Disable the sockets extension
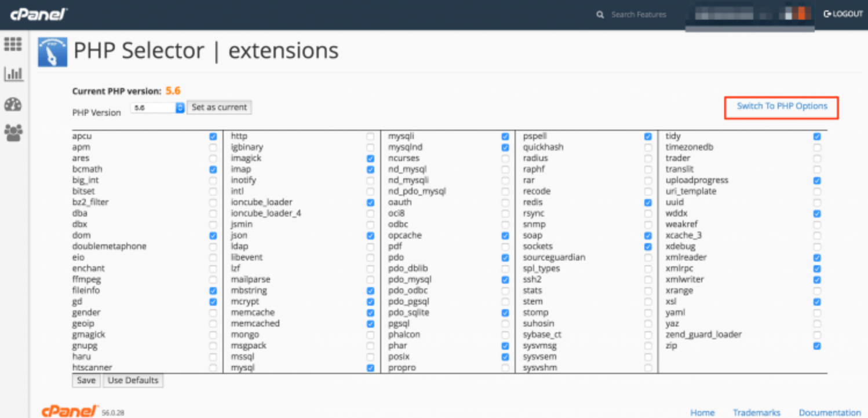This screenshot has width=868, height=418. (648, 247)
